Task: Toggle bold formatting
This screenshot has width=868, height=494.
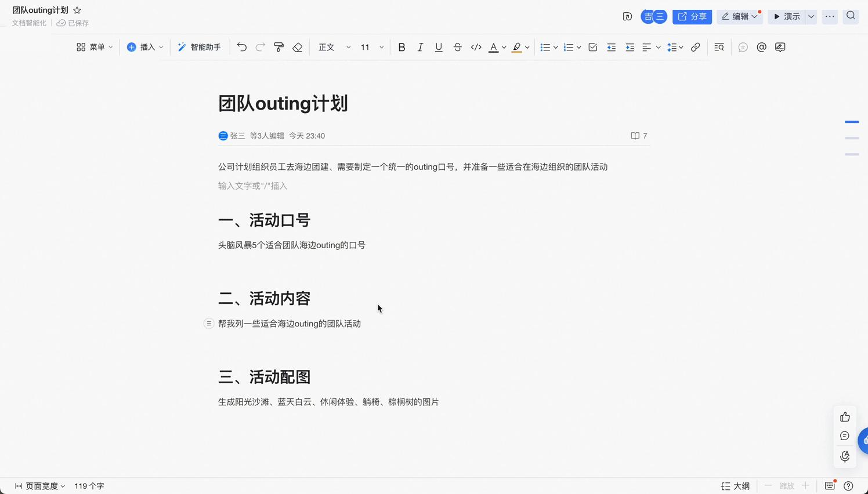Action: 402,47
